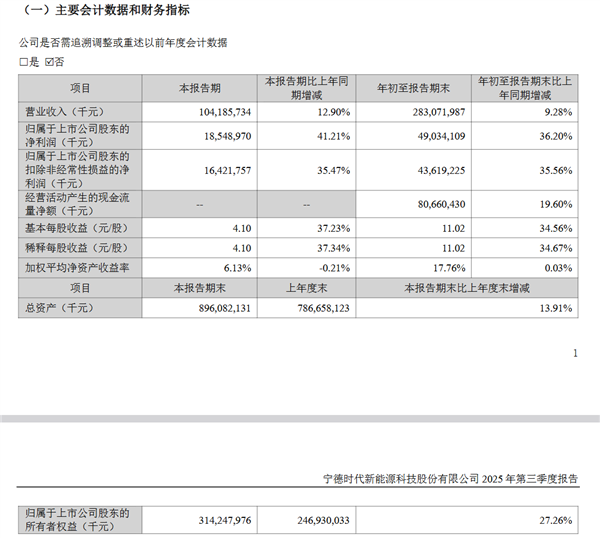Select value 246,930,033
The image size is (600, 538).
click(323, 520)
